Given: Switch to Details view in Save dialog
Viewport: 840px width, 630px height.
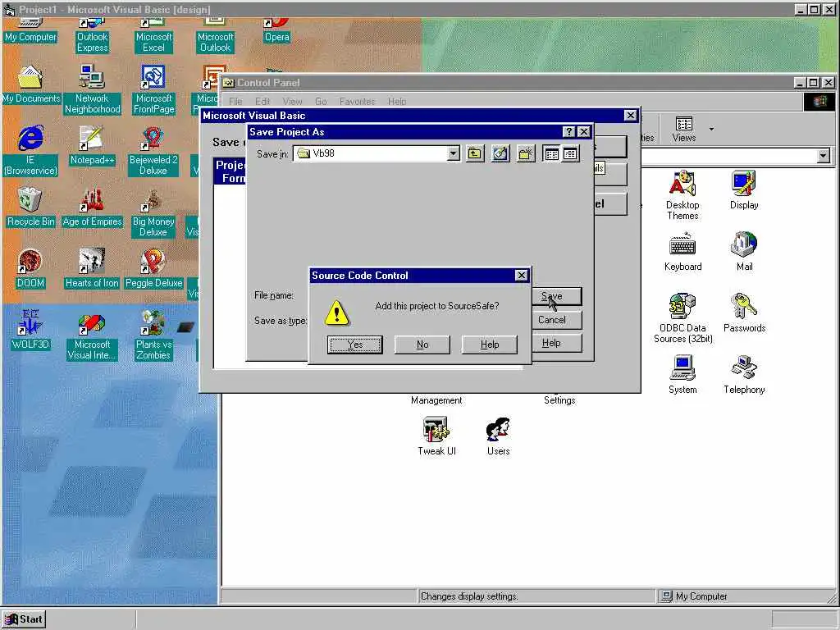Looking at the screenshot, I should pyautogui.click(x=571, y=153).
